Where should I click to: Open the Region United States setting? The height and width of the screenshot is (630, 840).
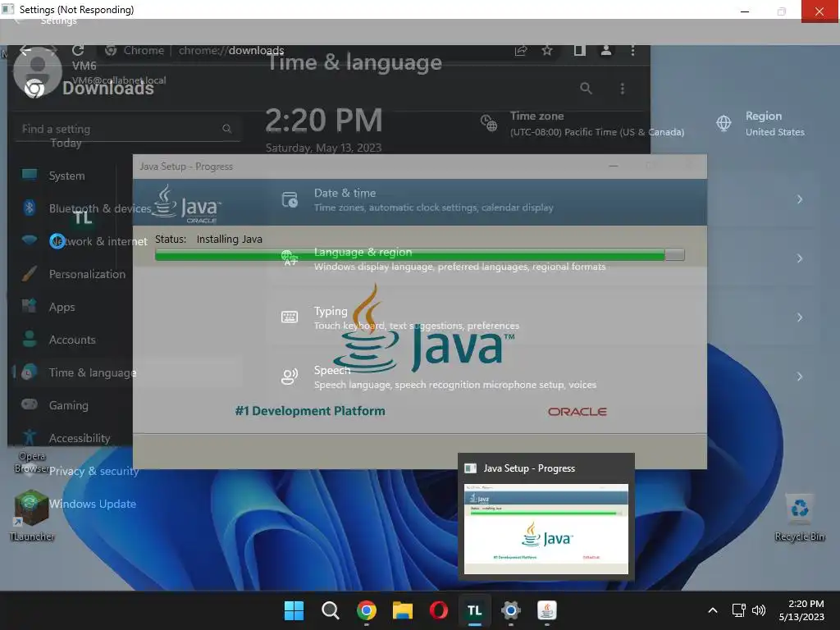(760, 124)
